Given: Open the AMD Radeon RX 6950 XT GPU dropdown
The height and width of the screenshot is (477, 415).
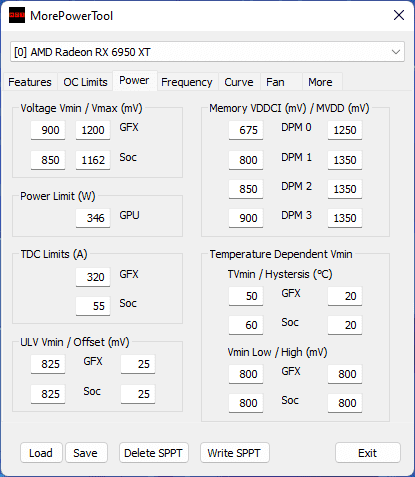Looking at the screenshot, I should click(207, 52).
